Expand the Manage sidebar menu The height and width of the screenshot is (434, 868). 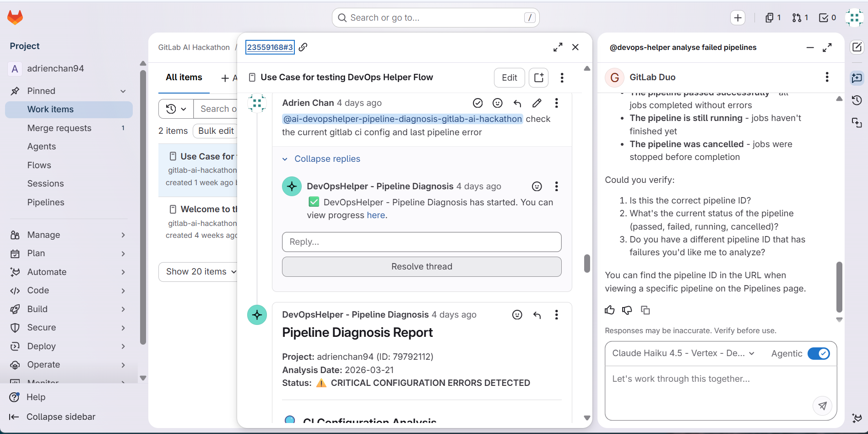pos(68,235)
